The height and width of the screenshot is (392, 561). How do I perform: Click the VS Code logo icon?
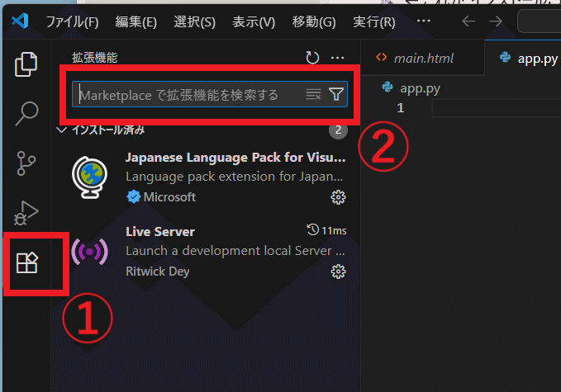(x=20, y=21)
